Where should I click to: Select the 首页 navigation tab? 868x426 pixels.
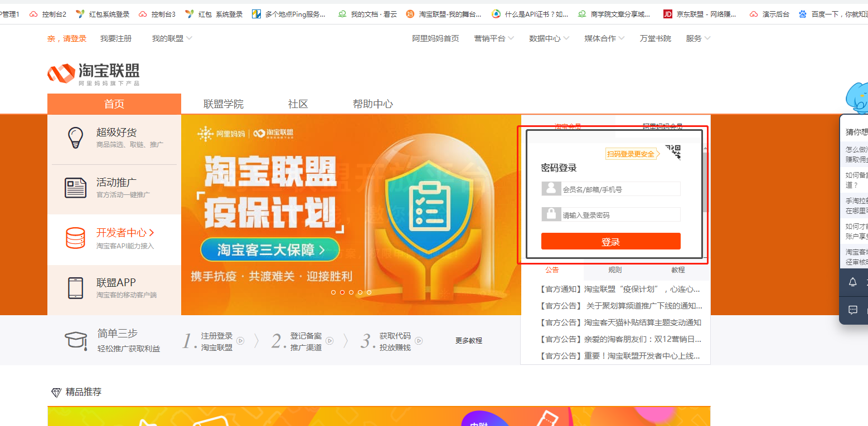114,104
